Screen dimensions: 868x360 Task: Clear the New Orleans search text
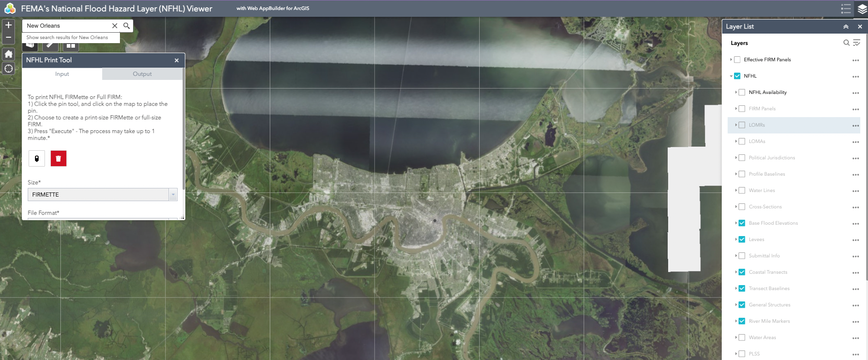[x=115, y=26]
